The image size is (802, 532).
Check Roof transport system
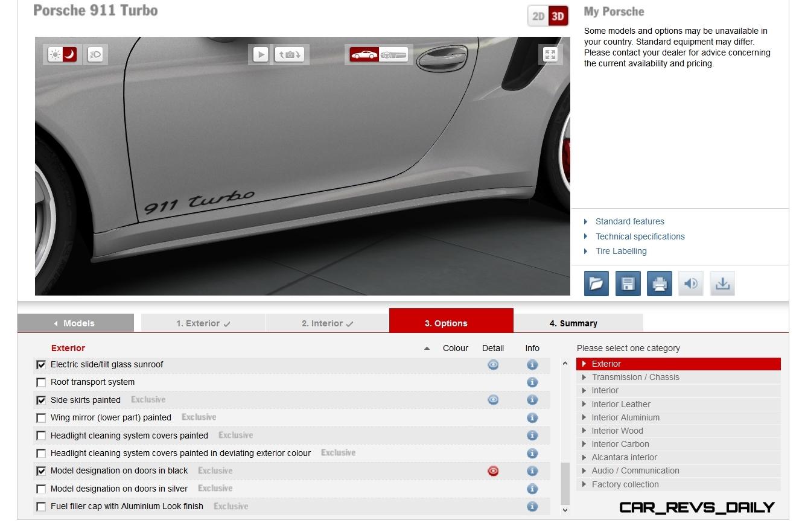coord(41,382)
